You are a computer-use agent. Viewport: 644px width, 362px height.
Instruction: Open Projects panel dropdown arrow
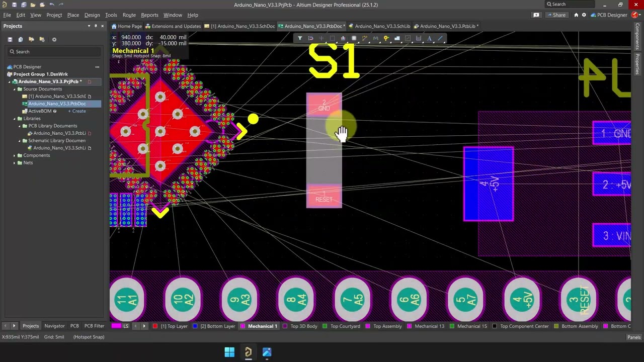pos(89,26)
